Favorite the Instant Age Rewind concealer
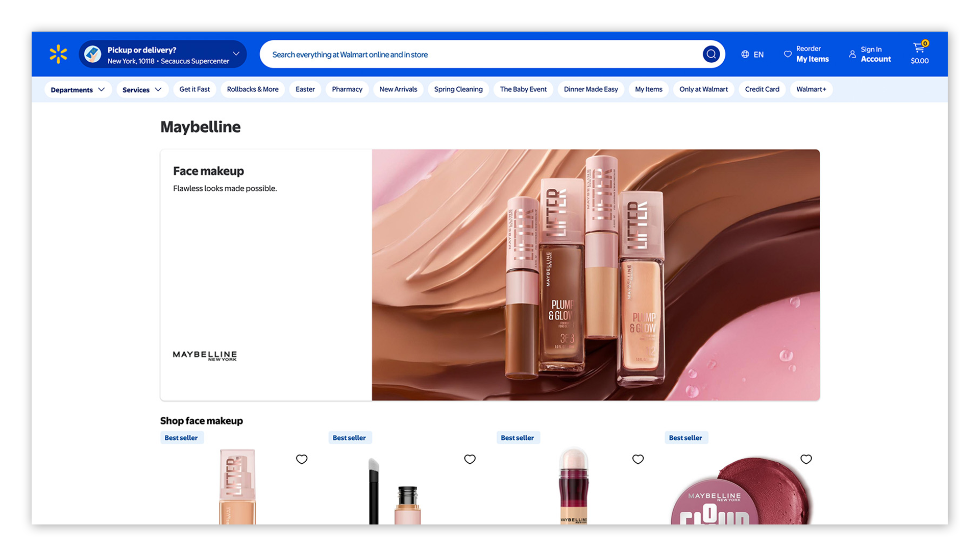980x551 pixels. coord(638,459)
